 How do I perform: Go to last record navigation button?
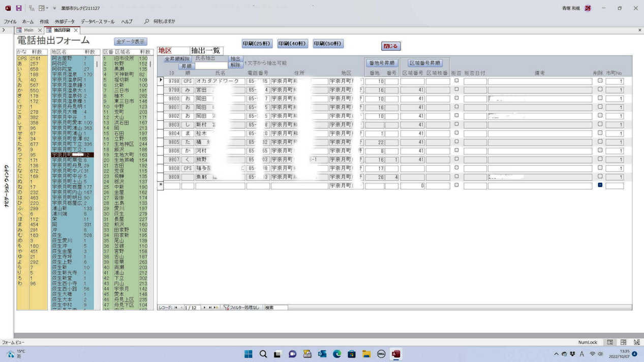click(x=210, y=308)
